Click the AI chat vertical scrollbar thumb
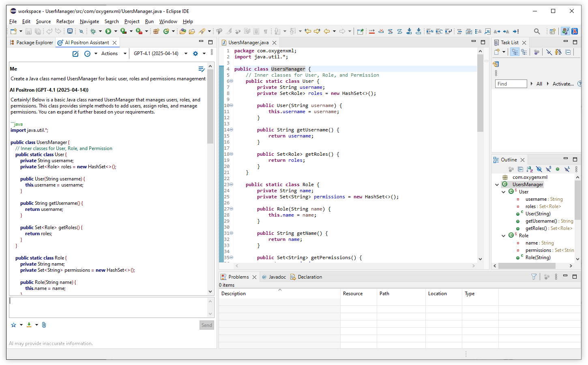Viewport: 588px width, 365px height. 210,106
